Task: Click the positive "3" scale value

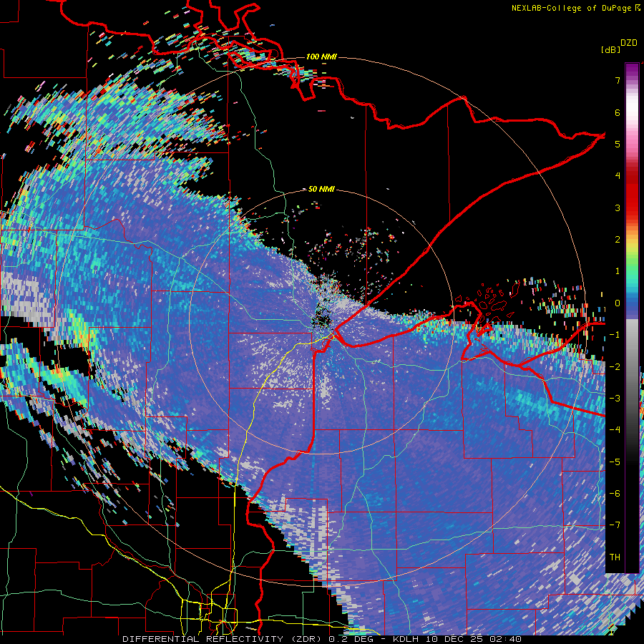Action: point(618,208)
